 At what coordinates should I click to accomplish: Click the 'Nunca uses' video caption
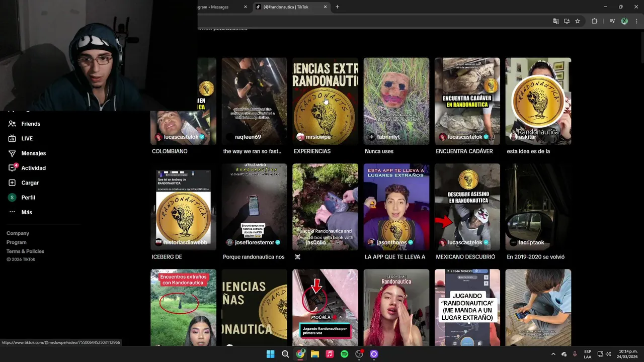(379, 151)
